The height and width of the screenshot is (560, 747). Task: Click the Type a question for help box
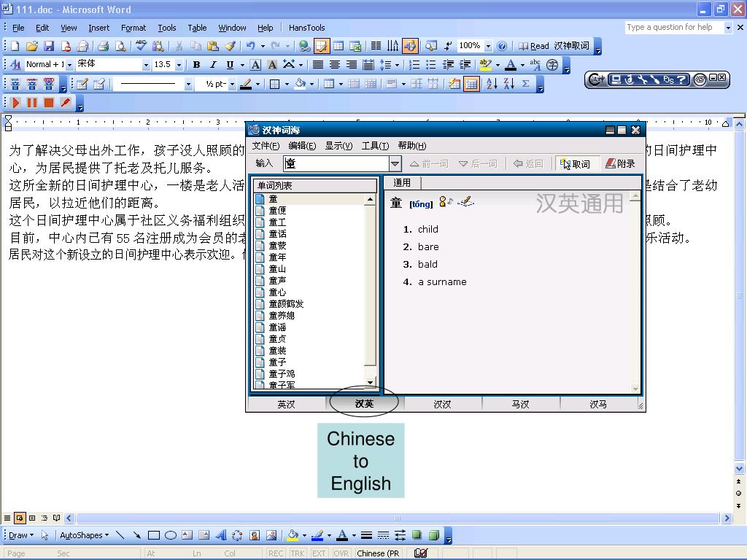pyautogui.click(x=674, y=28)
